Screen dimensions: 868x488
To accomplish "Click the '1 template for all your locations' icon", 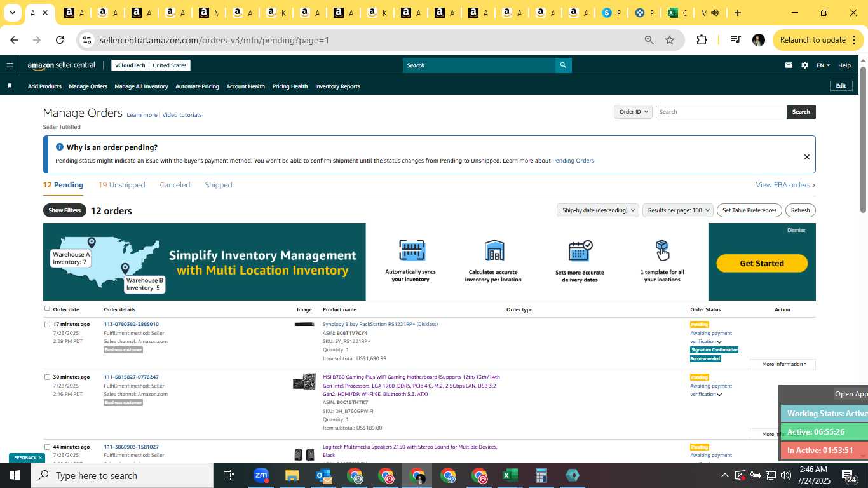I will click(x=662, y=250).
